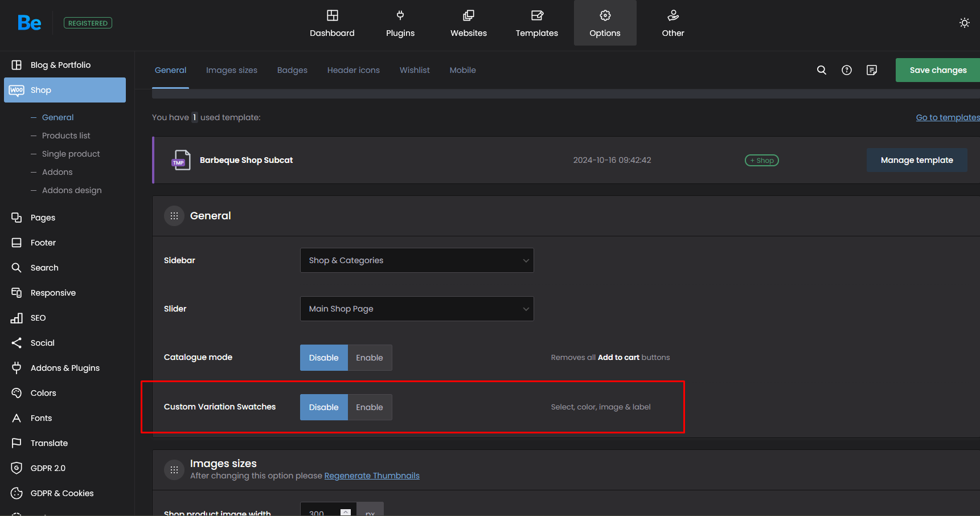The width and height of the screenshot is (980, 516).
Task: Click the General section grid icon
Action: tap(174, 216)
